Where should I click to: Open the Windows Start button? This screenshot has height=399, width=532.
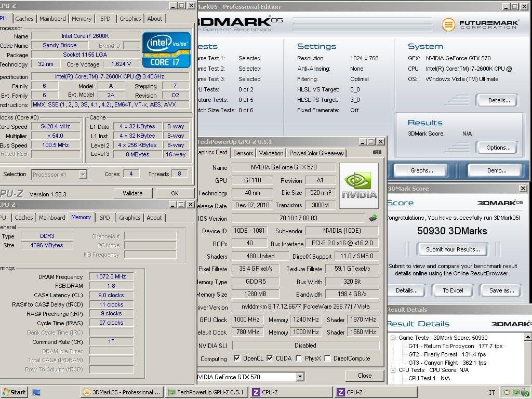14,392
